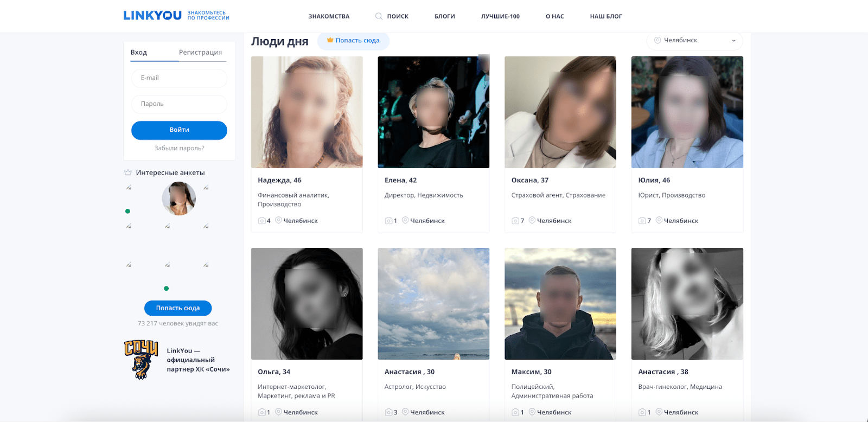Click the crown icon in Попасть сюда pill
The width and height of the screenshot is (868, 422).
[330, 40]
